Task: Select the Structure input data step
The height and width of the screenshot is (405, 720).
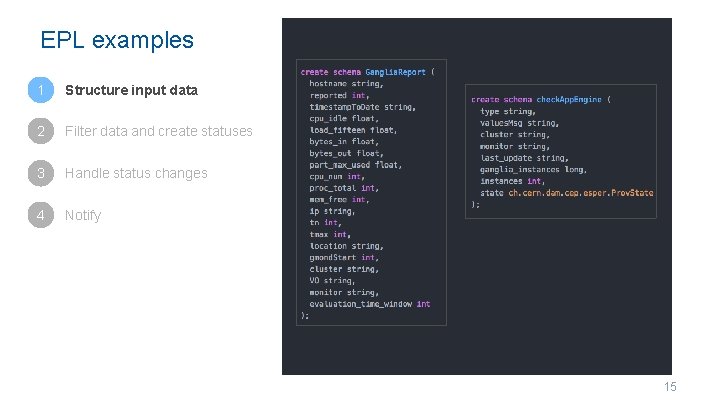Action: tap(131, 90)
